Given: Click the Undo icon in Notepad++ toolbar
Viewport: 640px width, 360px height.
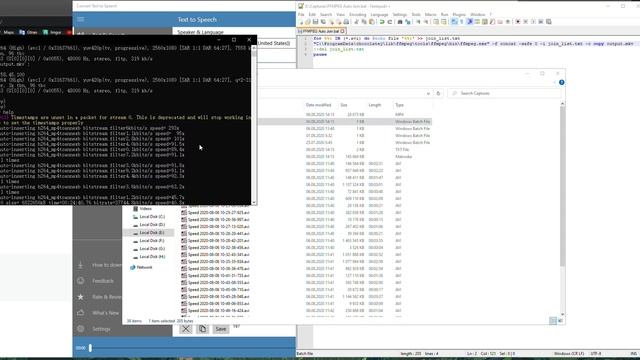Looking at the screenshot, I should coord(382,22).
